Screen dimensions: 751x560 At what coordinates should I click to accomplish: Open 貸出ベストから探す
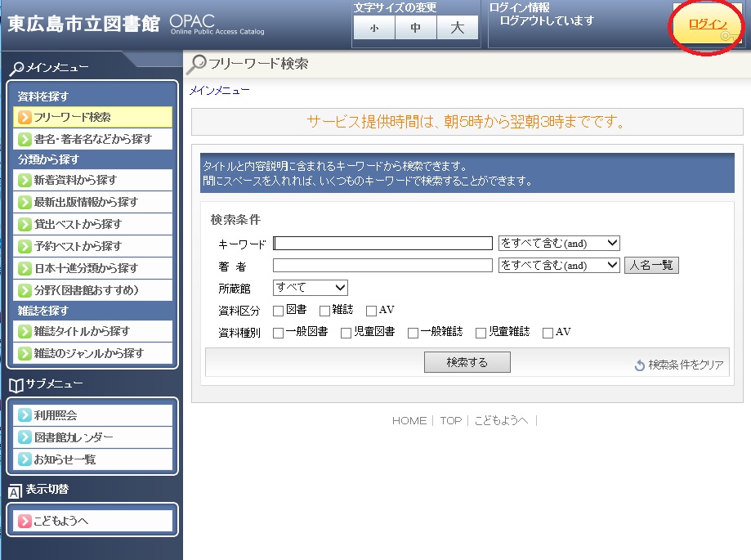93,224
